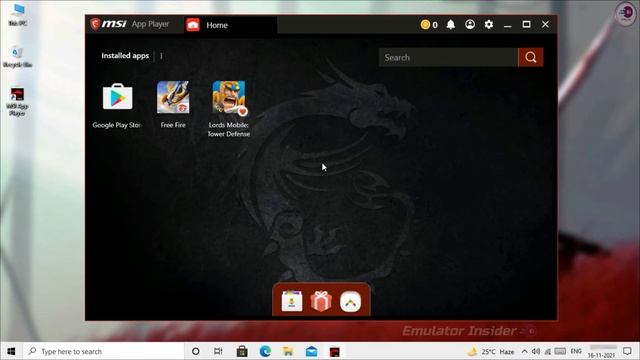Open Cortana circle on the taskbar
The image size is (640, 360).
click(x=196, y=351)
